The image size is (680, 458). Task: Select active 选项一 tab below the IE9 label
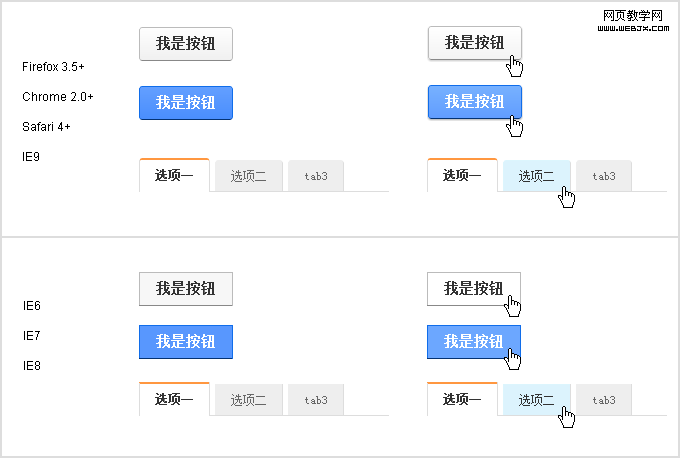pyautogui.click(x=174, y=175)
